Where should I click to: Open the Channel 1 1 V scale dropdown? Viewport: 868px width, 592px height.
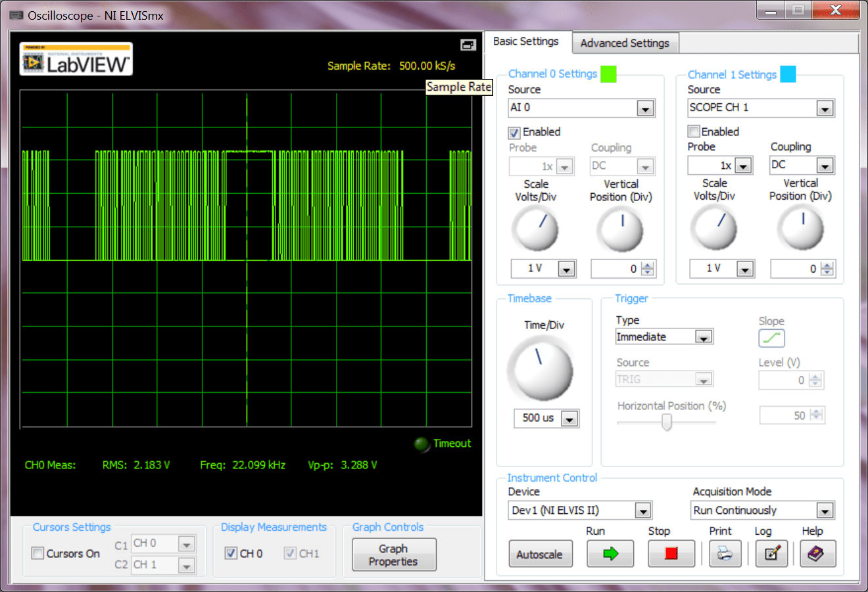pyautogui.click(x=744, y=269)
